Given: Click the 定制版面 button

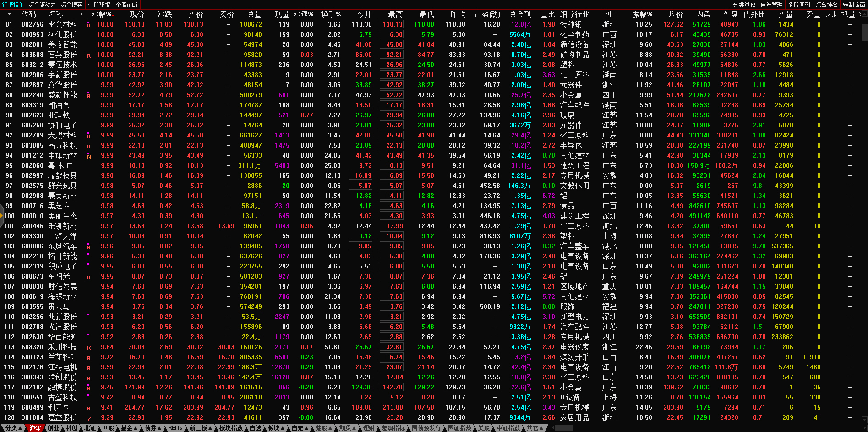Looking at the screenshot, I should (854, 5).
